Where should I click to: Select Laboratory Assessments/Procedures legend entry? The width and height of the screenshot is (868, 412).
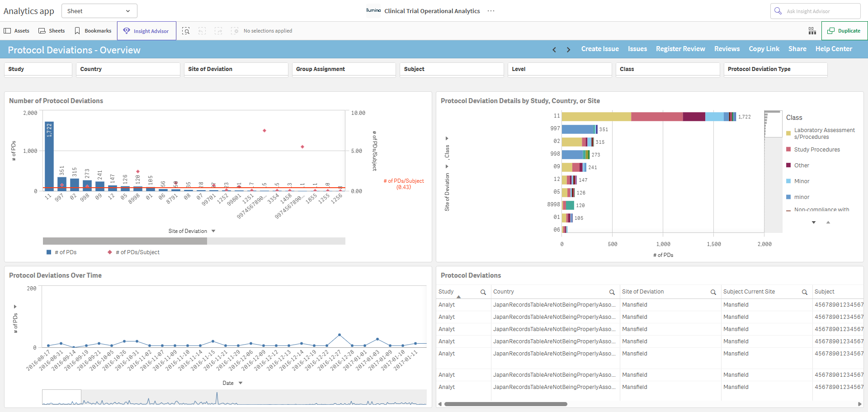pos(821,133)
